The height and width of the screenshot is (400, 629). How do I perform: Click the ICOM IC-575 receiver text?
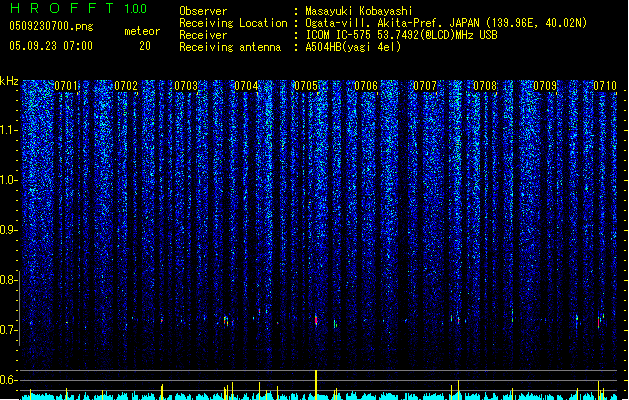coord(401,35)
